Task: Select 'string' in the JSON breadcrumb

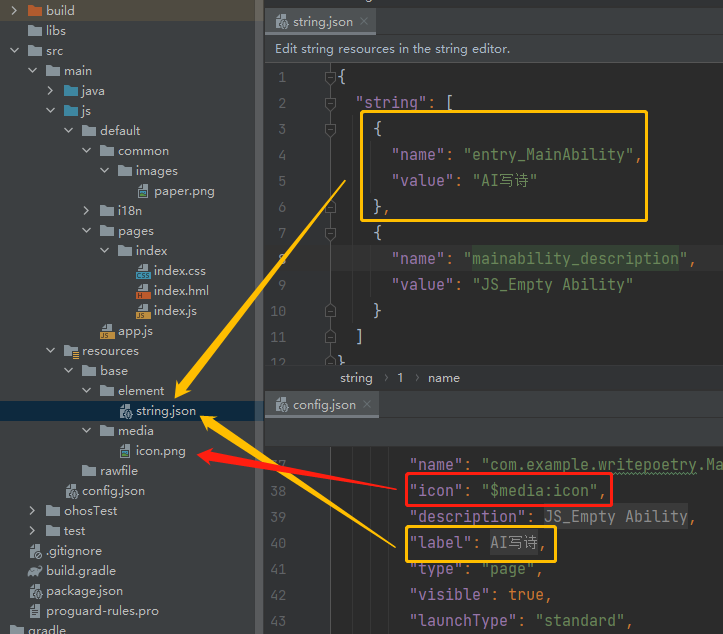Action: tap(356, 378)
